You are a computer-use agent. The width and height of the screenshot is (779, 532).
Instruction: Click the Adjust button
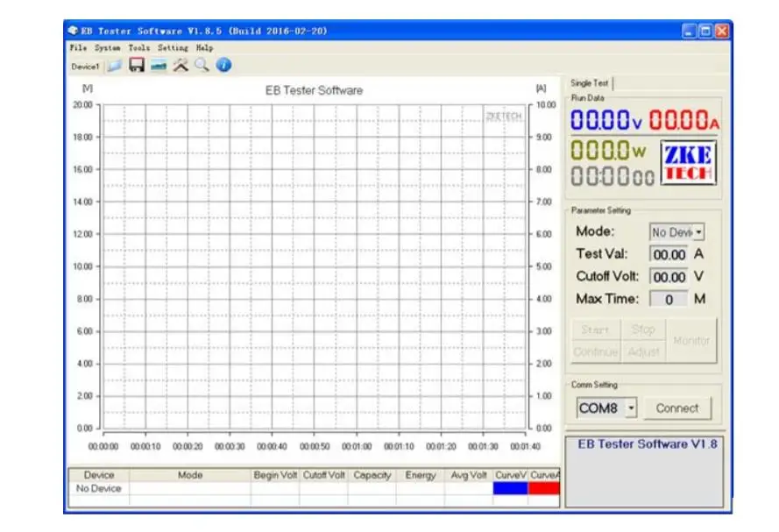643,351
